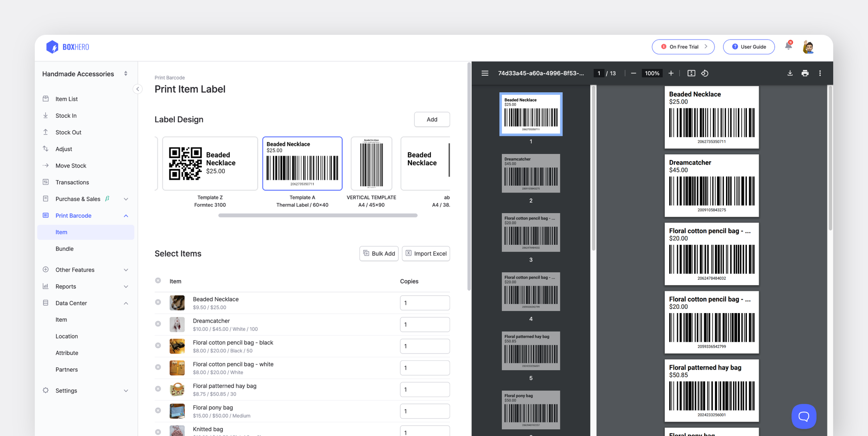
Task: Rotate the PDF preview counterclockwise
Action: pyautogui.click(x=705, y=73)
